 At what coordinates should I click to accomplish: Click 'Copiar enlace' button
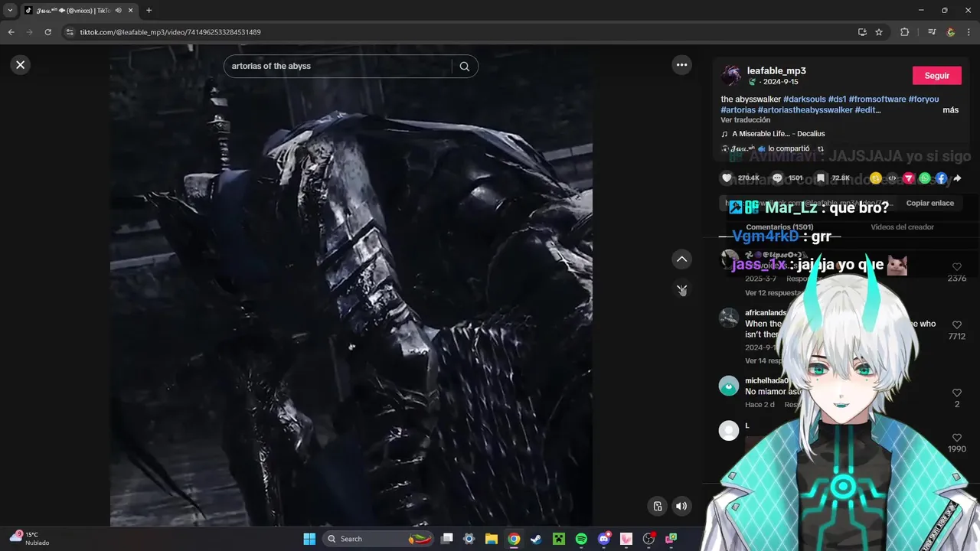click(929, 203)
